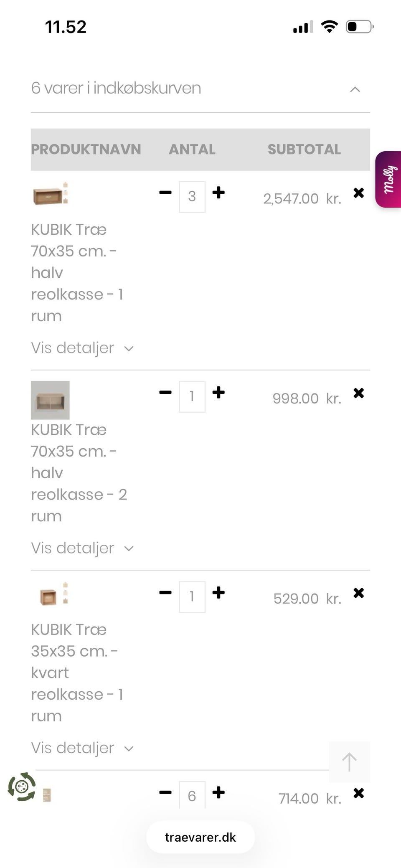Screen dimensions: 401x868
Task: Reduce quantity of 2-rum halv reolkasse
Action: pos(165,392)
